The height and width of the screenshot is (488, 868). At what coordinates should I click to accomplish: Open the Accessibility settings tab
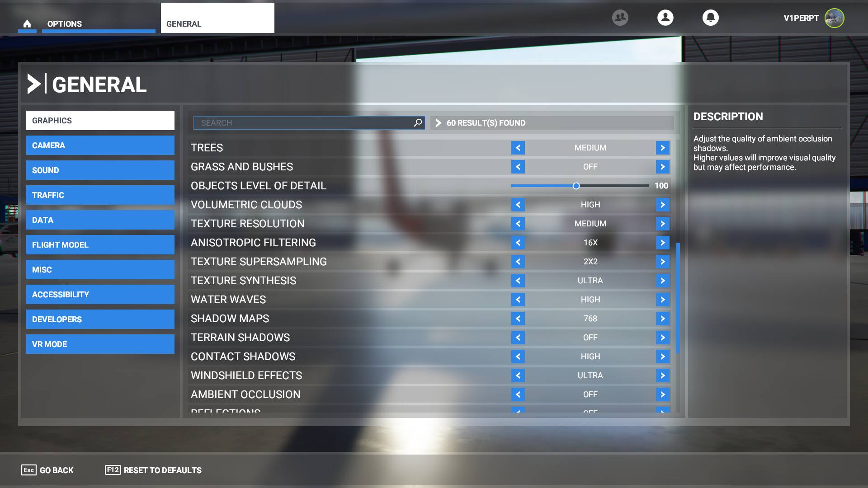click(x=100, y=295)
